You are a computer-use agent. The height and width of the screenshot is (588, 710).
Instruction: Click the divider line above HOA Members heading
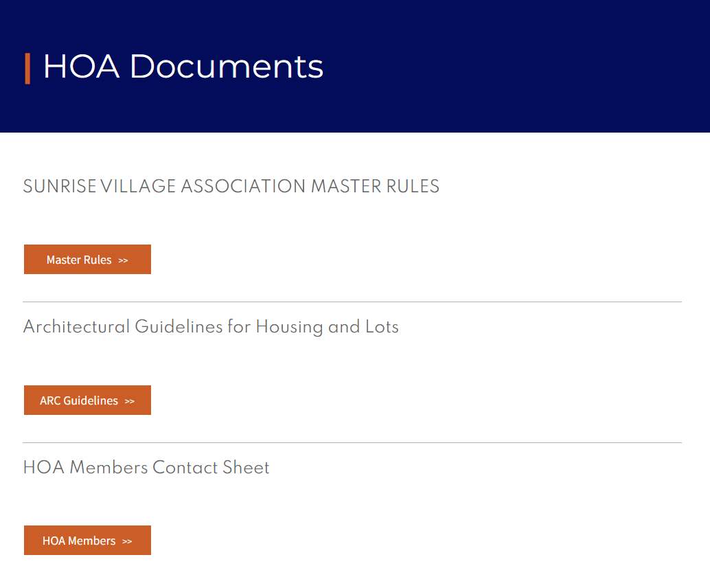(352, 440)
